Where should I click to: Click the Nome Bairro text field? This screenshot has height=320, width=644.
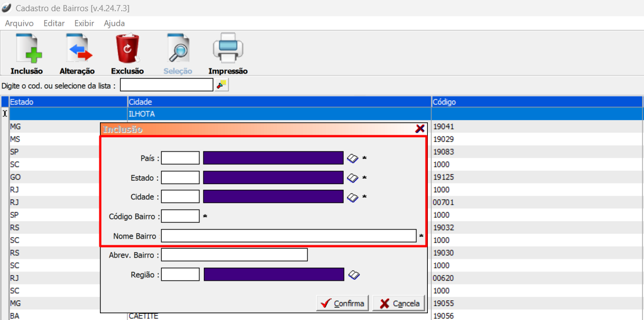pos(288,236)
